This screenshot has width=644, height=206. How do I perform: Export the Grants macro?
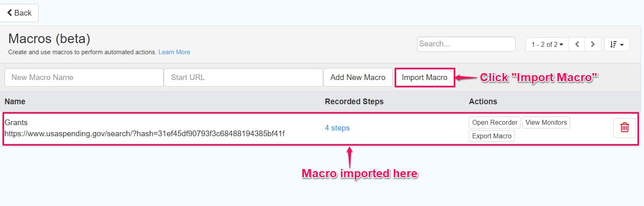click(491, 136)
